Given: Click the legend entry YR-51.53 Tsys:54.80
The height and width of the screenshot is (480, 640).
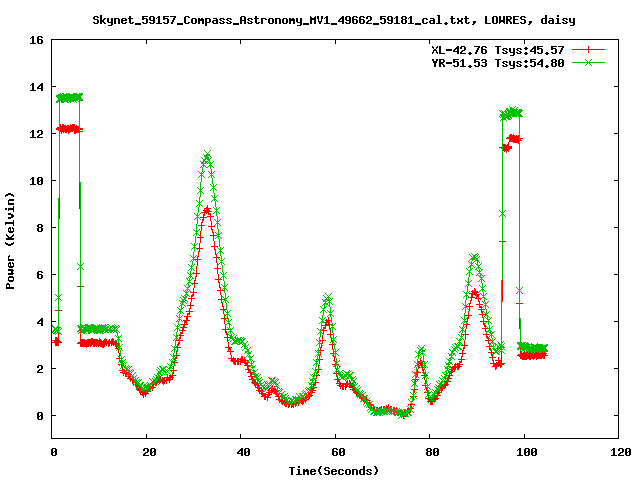Looking at the screenshot, I should click(498, 63).
